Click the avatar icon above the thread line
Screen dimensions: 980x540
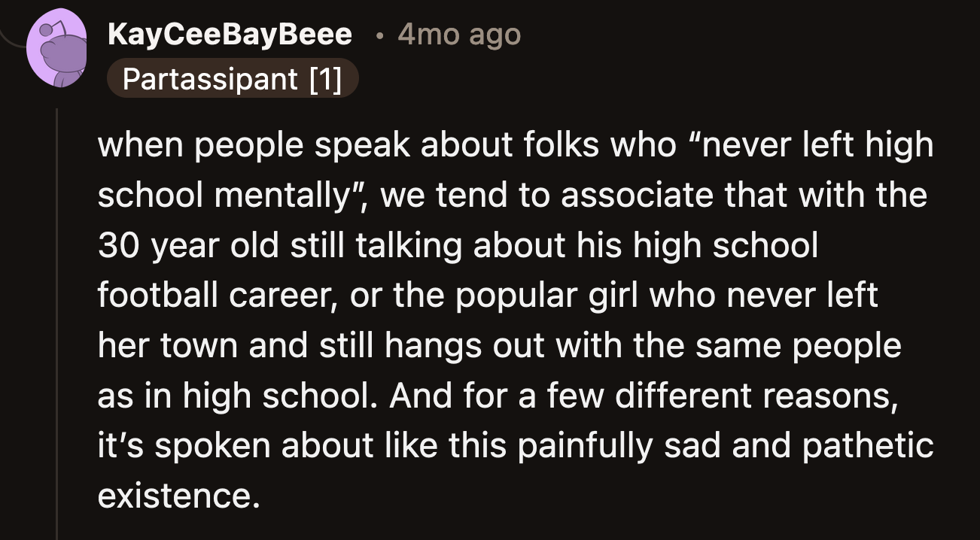(59, 47)
